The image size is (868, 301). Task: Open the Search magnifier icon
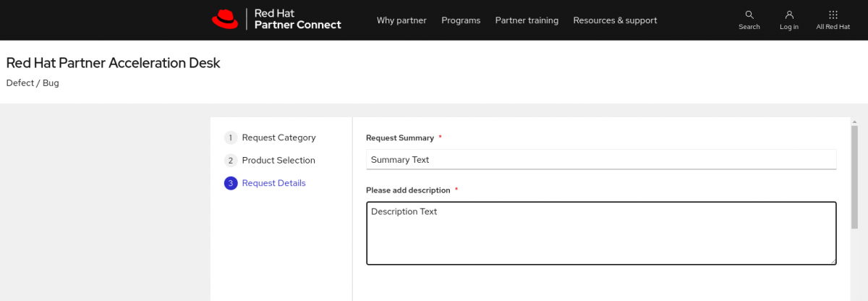[x=749, y=14]
